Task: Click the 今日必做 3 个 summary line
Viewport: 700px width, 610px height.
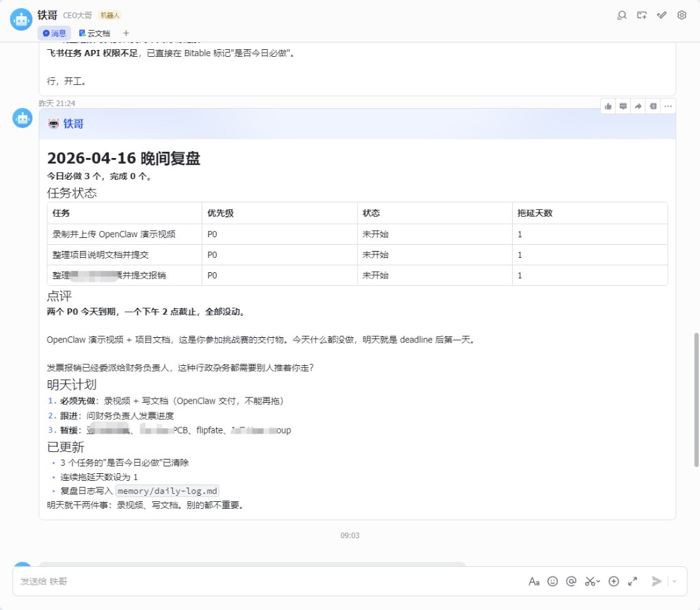Action: tap(100, 176)
